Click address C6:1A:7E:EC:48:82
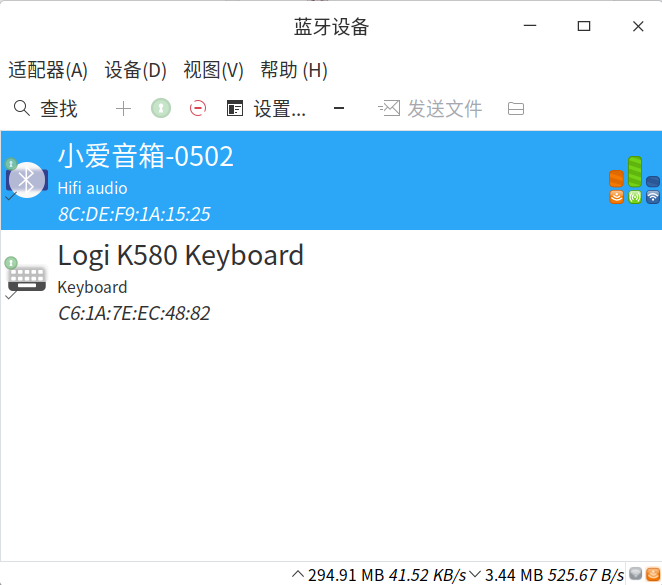 (134, 314)
